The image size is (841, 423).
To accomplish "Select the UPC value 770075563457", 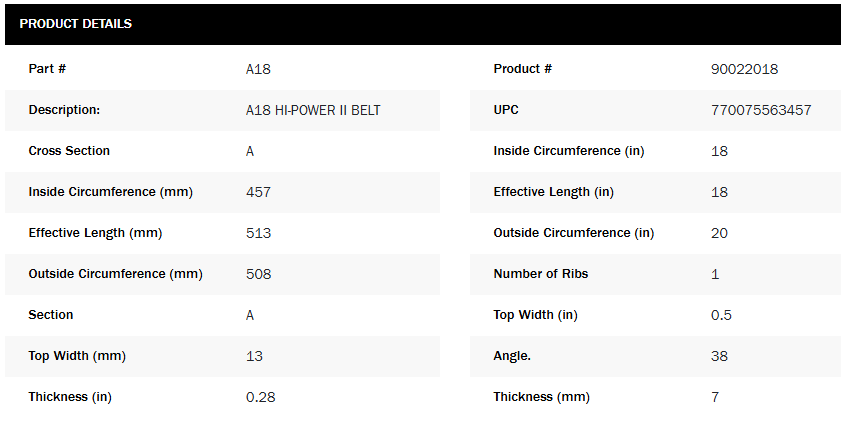I will click(x=760, y=110).
